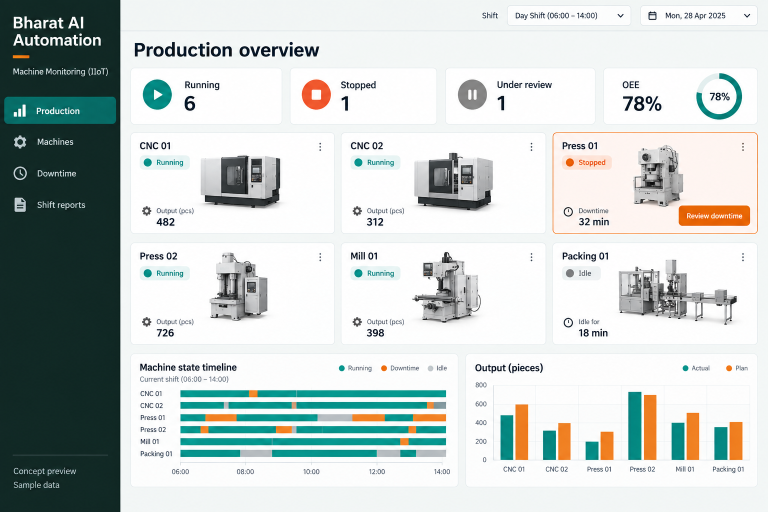Viewport: 768px width, 512px height.
Task: Click the calendar icon in date picker
Action: point(652,16)
